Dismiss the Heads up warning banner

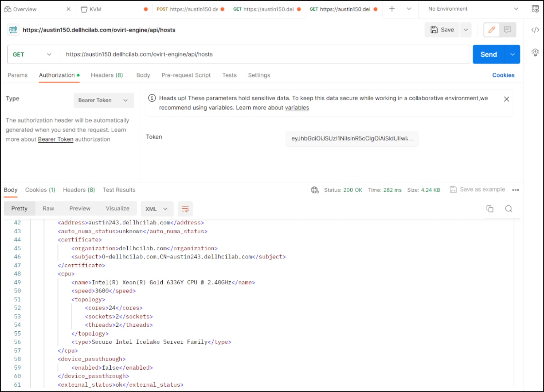[x=506, y=99]
